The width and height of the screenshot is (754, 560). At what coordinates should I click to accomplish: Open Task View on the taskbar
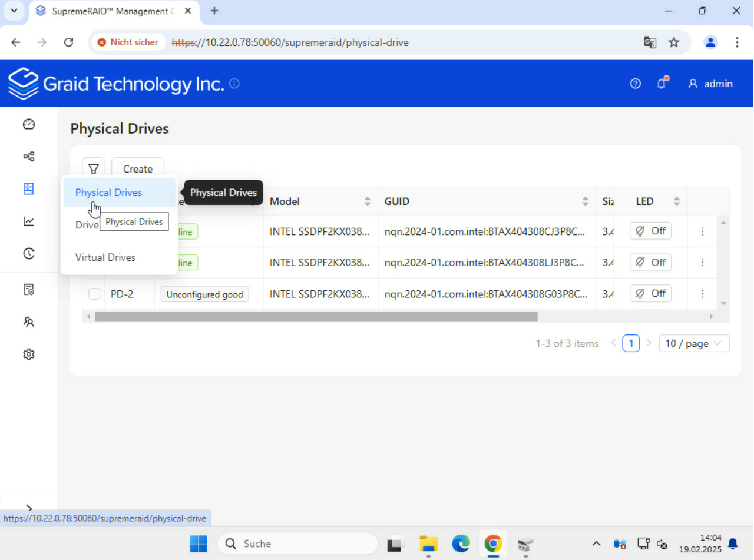click(x=395, y=544)
